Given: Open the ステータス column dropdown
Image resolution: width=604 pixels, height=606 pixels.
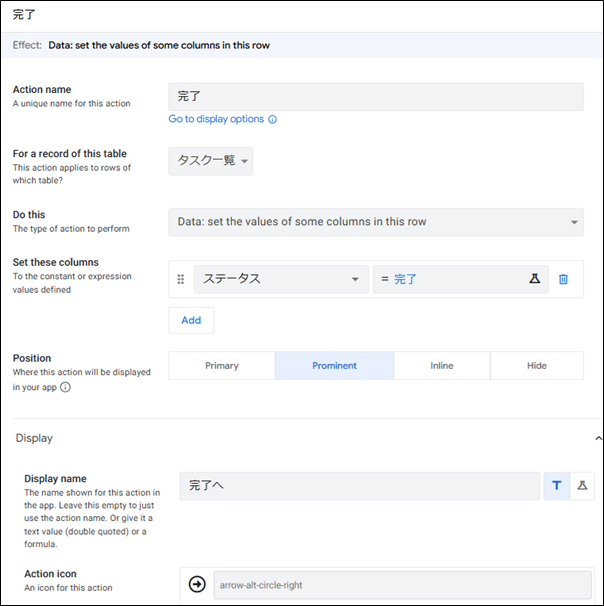Looking at the screenshot, I should 281,279.
